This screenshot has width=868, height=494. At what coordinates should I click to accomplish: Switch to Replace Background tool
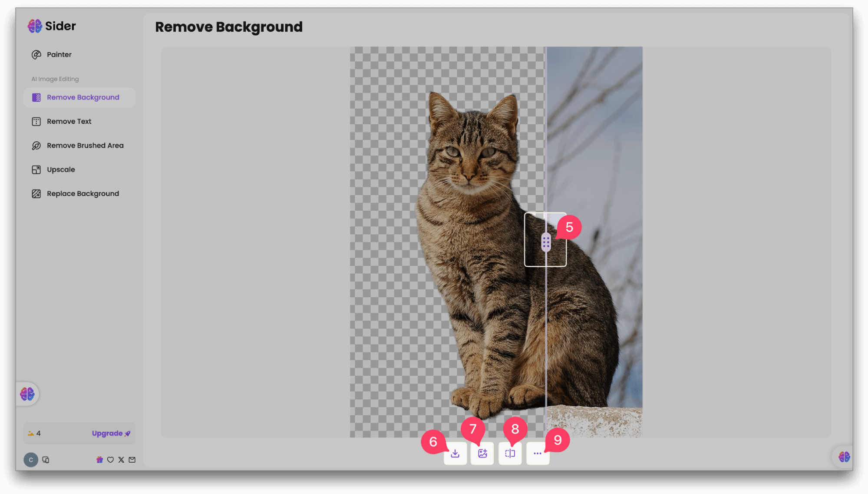[83, 194]
